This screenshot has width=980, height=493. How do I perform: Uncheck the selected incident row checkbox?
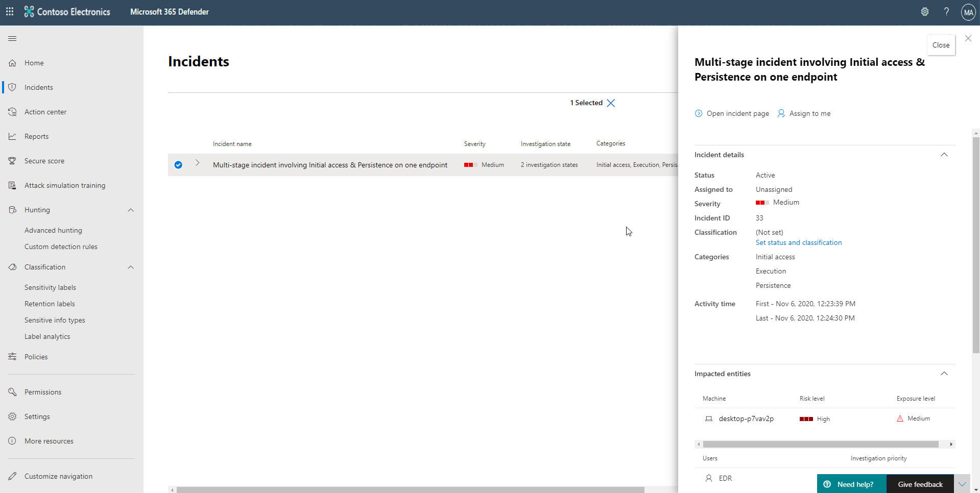click(178, 165)
